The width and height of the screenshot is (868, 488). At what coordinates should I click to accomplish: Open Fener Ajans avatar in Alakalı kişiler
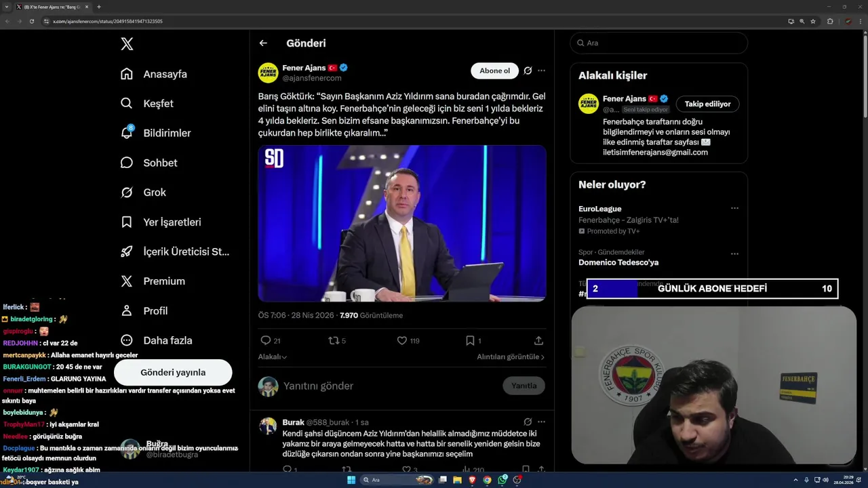[588, 104]
